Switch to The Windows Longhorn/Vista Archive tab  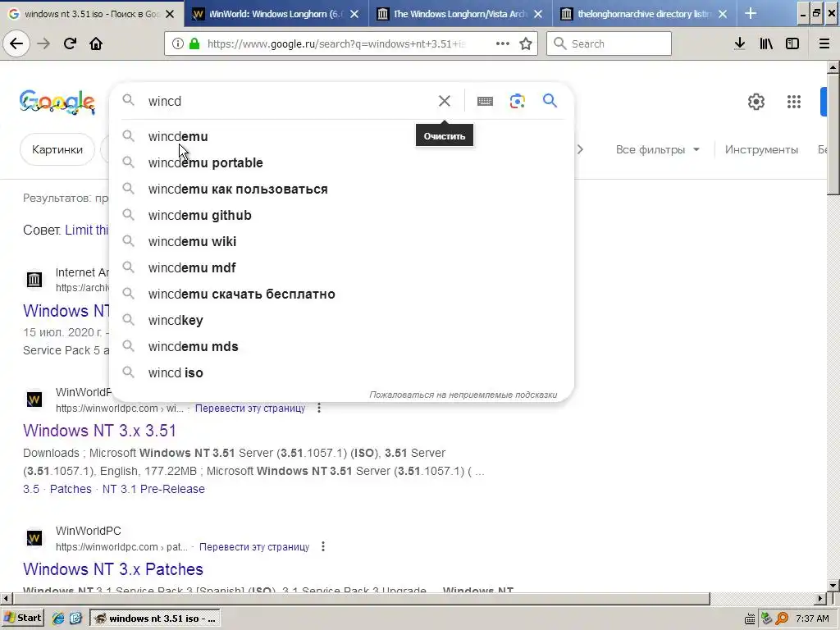pyautogui.click(x=459, y=14)
